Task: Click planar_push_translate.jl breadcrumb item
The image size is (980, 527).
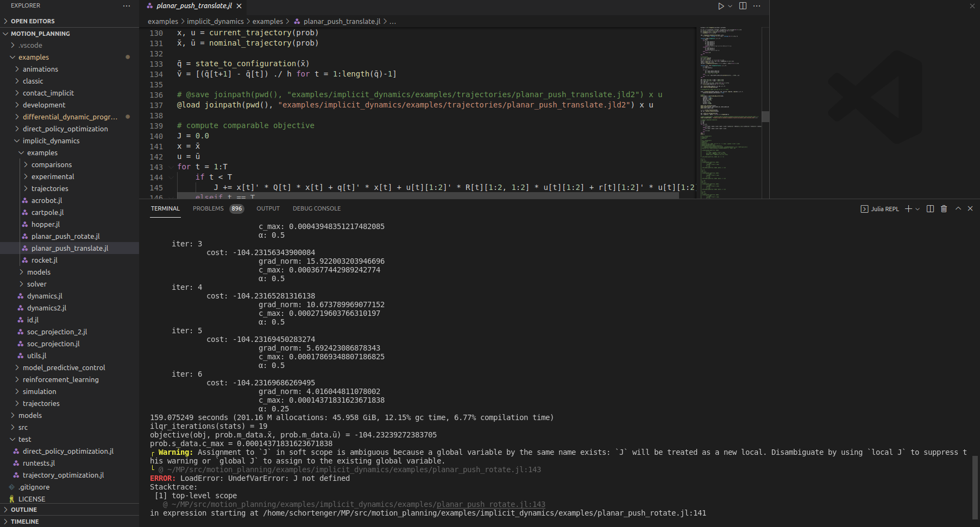Action: pyautogui.click(x=342, y=22)
